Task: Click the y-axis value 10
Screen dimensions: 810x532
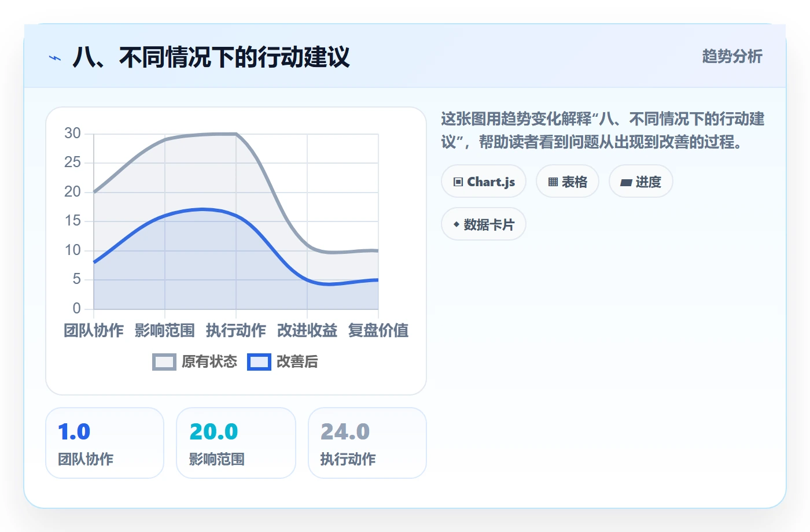Action: tap(72, 250)
